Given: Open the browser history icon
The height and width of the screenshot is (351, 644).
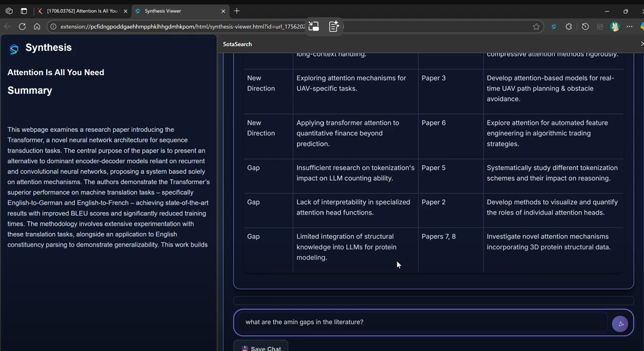Looking at the screenshot, I should coord(585,27).
